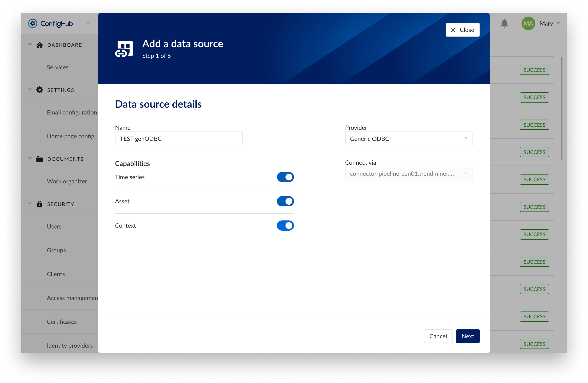This screenshot has width=588, height=383.
Task: Click the Documents folder icon
Action: (40, 159)
